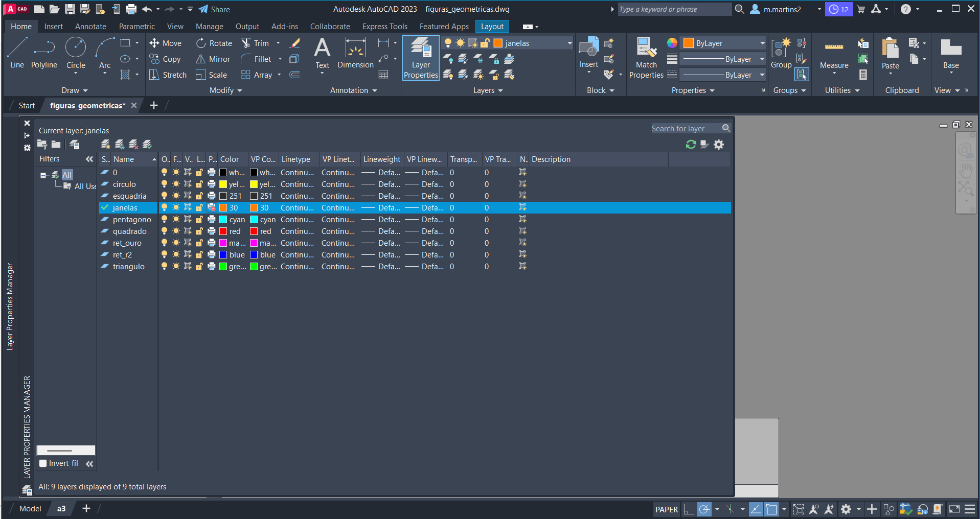The image size is (980, 519).
Task: Click the Paste clipboard icon
Action: tap(890, 49)
